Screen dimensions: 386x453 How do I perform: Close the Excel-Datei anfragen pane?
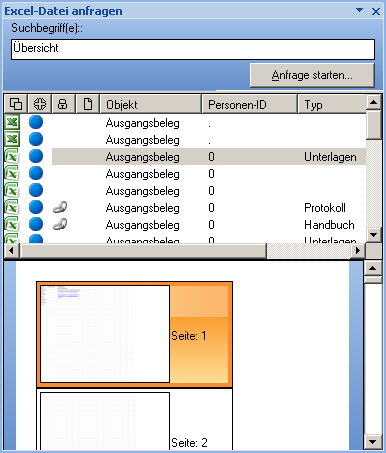pos(376,11)
